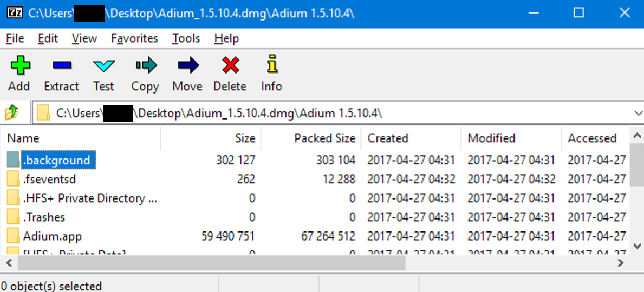Open the Favorites menu
The height and width of the screenshot is (292, 644).
coord(134,38)
